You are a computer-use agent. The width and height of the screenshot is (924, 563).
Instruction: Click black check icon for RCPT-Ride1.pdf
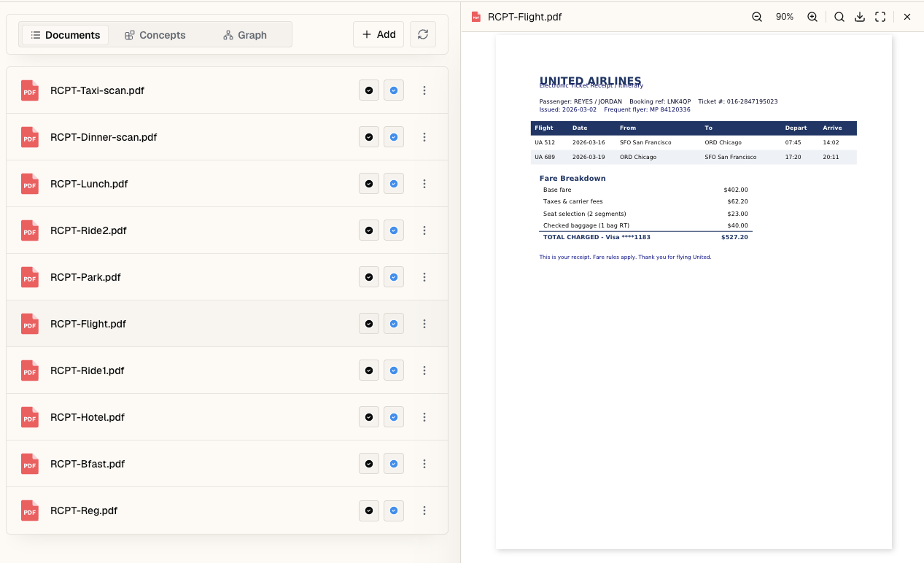coord(369,370)
